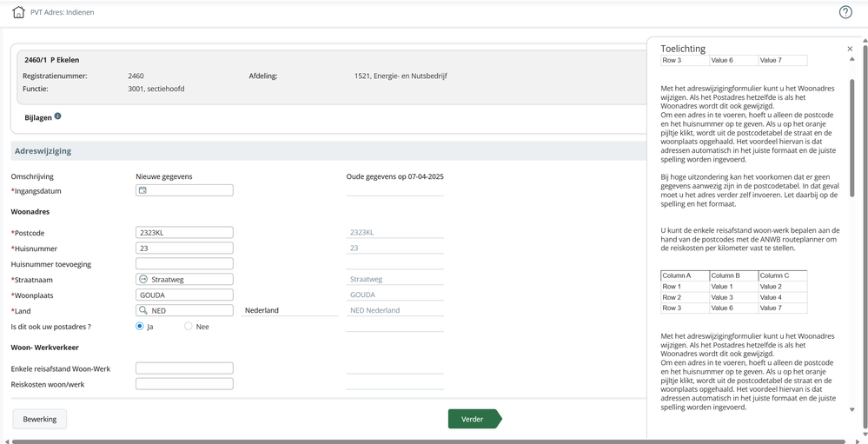The image size is (868, 444).
Task: Click the bottom horizontal scrollbar
Action: [429, 441]
